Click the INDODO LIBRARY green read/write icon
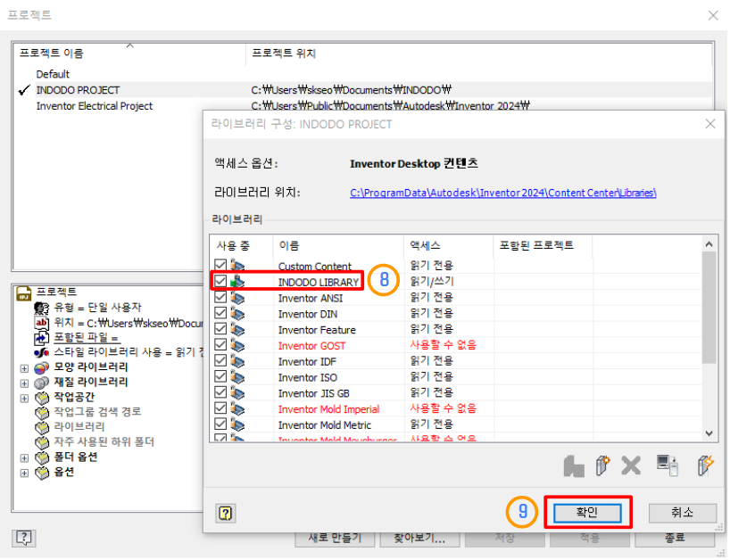730x560 pixels. (x=237, y=282)
